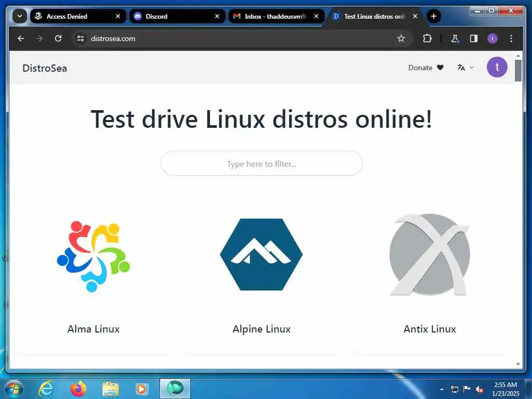532x399 pixels.
Task: Open Chrome three-dot menu
Action: pyautogui.click(x=511, y=38)
